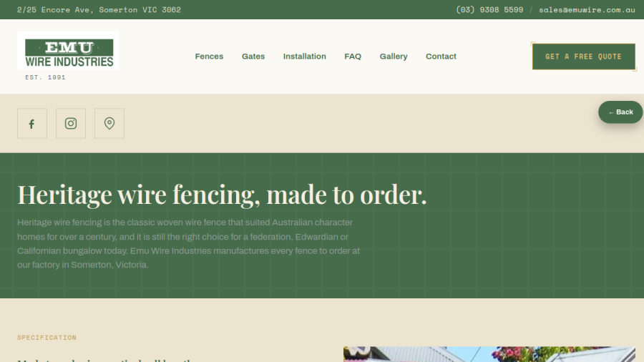
Task: Open the Instagram social icon
Action: coord(71,124)
